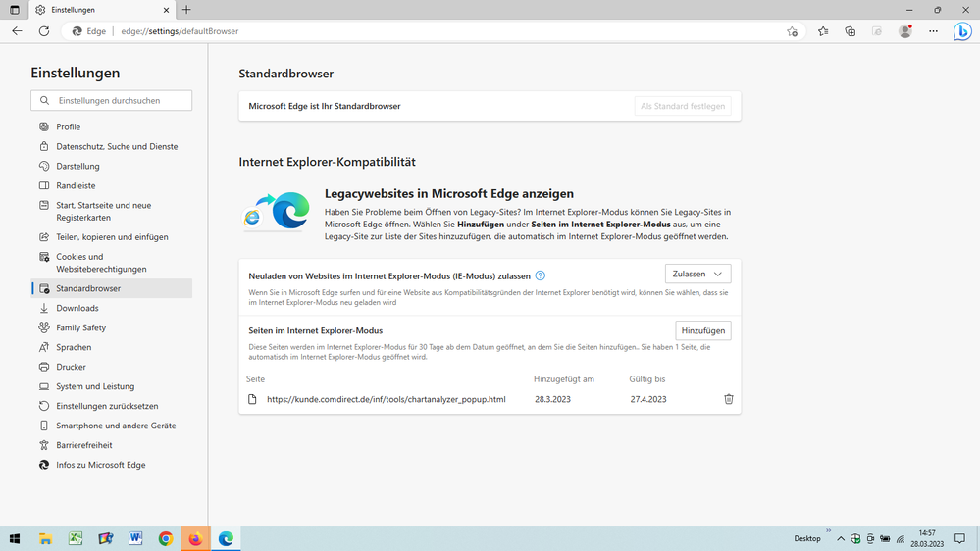Delete the comdirect IE mode page entry
Screen dimensions: 980x551
pos(728,399)
